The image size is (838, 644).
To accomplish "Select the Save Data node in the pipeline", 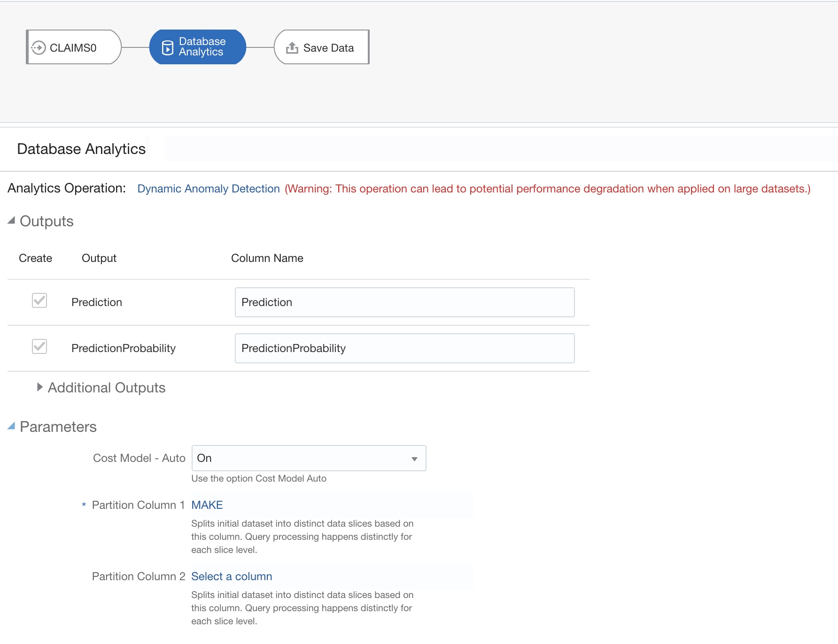I will tap(321, 47).
